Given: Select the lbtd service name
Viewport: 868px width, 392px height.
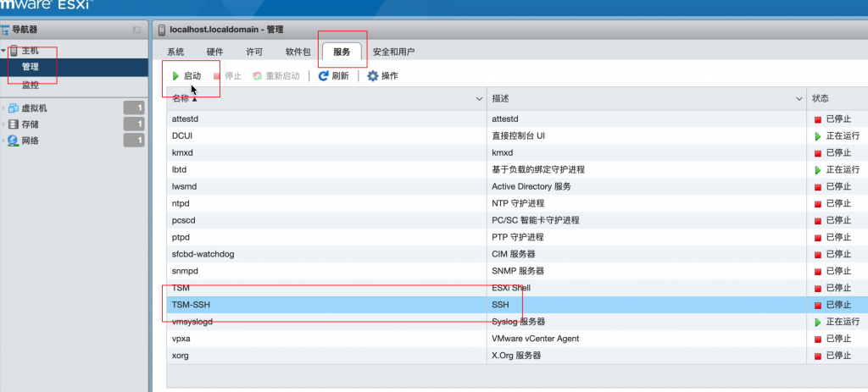Looking at the screenshot, I should click(x=179, y=169).
